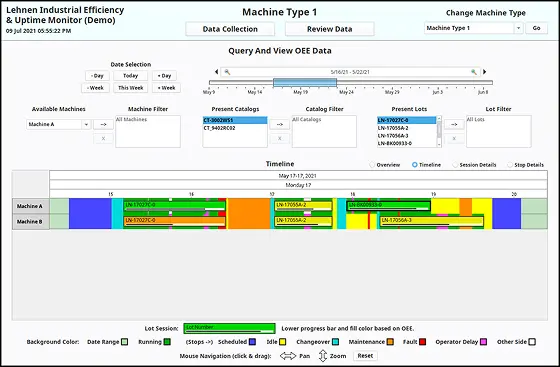Select the Session Details radio option
Image resolution: width=560 pixels, height=367 pixels.
(455, 165)
